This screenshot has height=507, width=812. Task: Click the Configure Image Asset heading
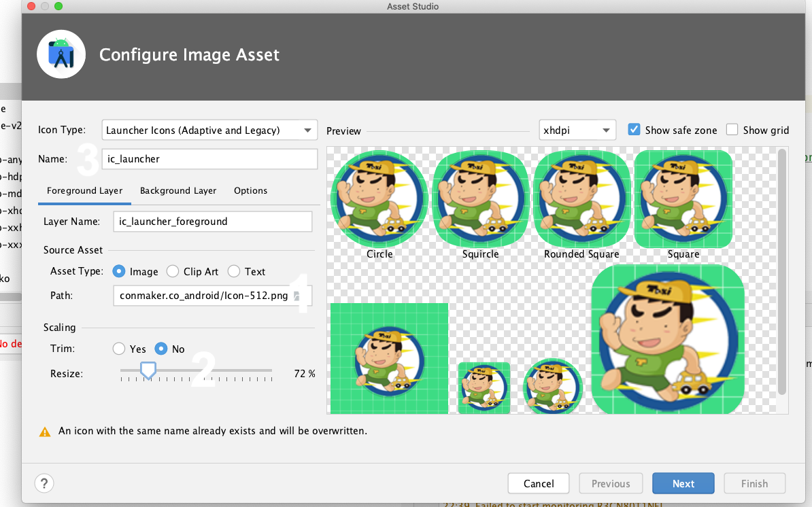(189, 54)
